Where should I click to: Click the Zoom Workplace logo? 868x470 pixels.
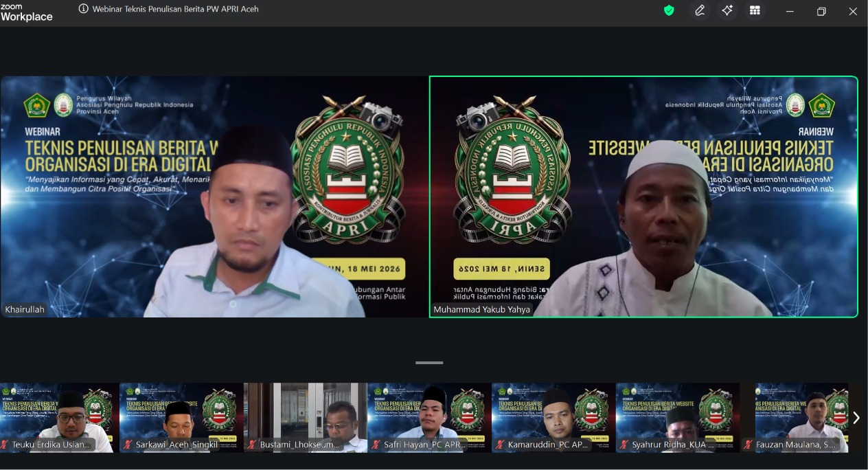tap(26, 12)
